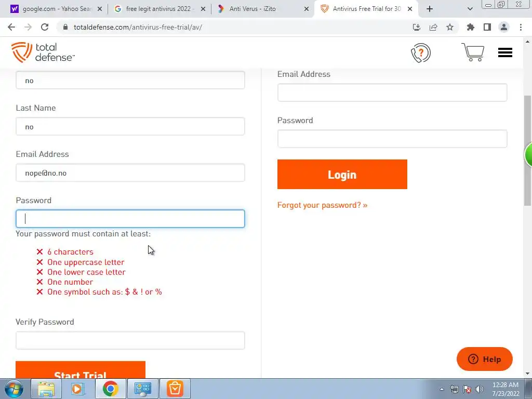Click 'One uppercase letter' requirement
The image size is (532, 399).
click(86, 262)
